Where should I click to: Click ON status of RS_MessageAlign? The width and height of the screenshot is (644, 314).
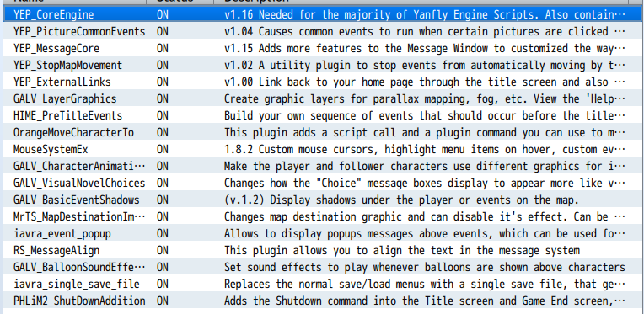click(162, 250)
